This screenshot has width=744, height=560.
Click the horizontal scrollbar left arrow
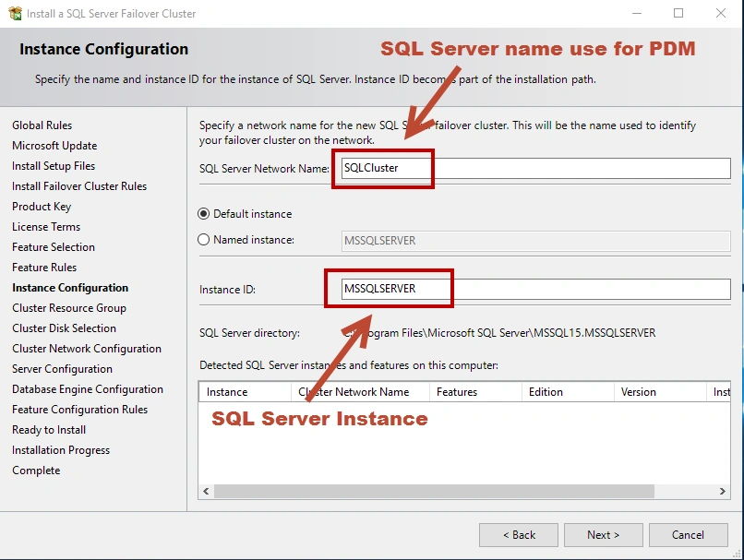point(206,491)
